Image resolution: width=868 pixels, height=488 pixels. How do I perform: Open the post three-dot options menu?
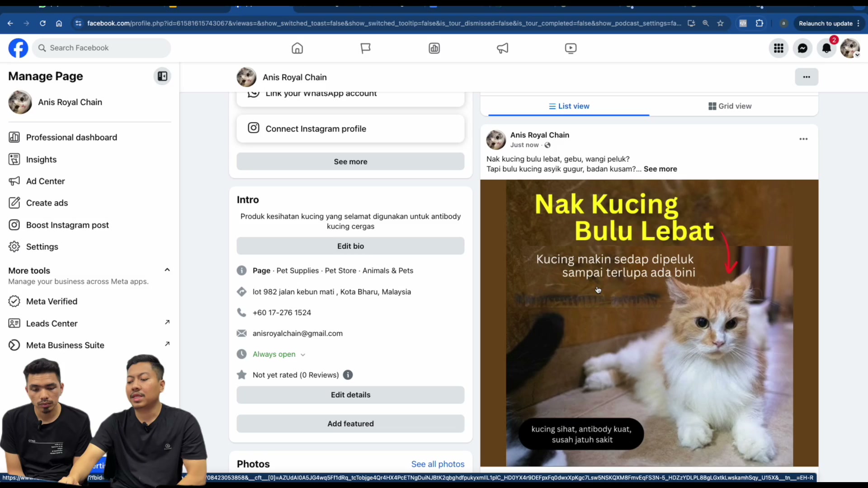tap(803, 139)
